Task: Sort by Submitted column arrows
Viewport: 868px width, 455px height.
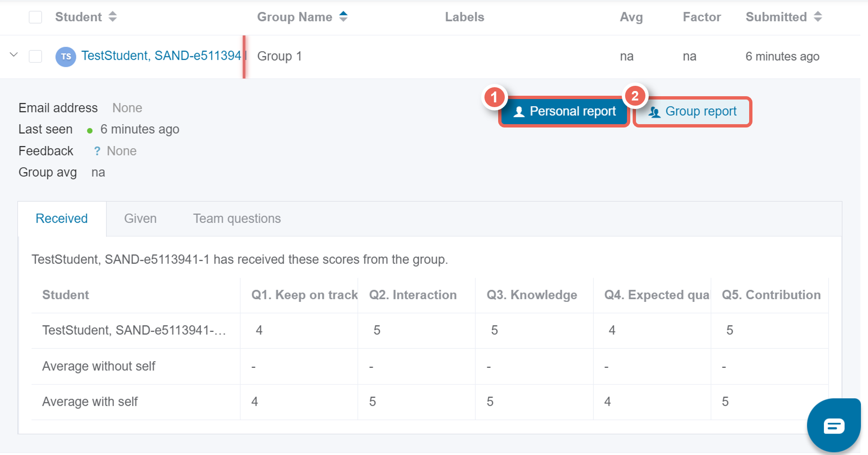Action: (x=818, y=17)
